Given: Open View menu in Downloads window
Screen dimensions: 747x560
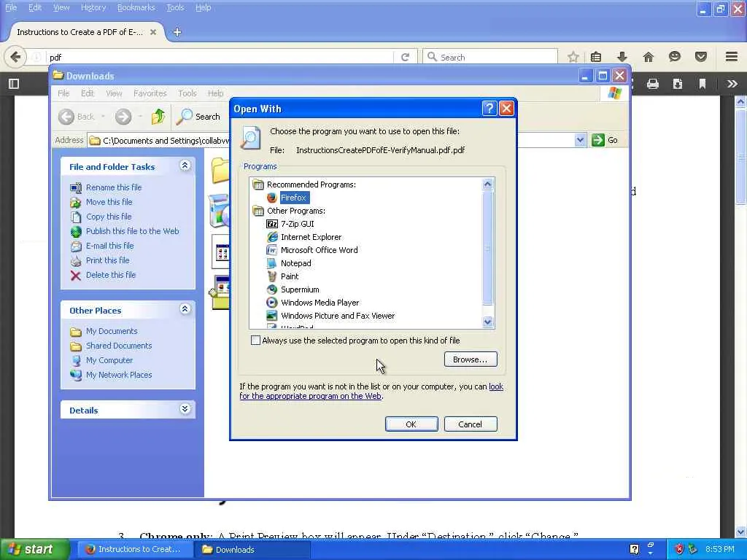Looking at the screenshot, I should [x=114, y=93].
